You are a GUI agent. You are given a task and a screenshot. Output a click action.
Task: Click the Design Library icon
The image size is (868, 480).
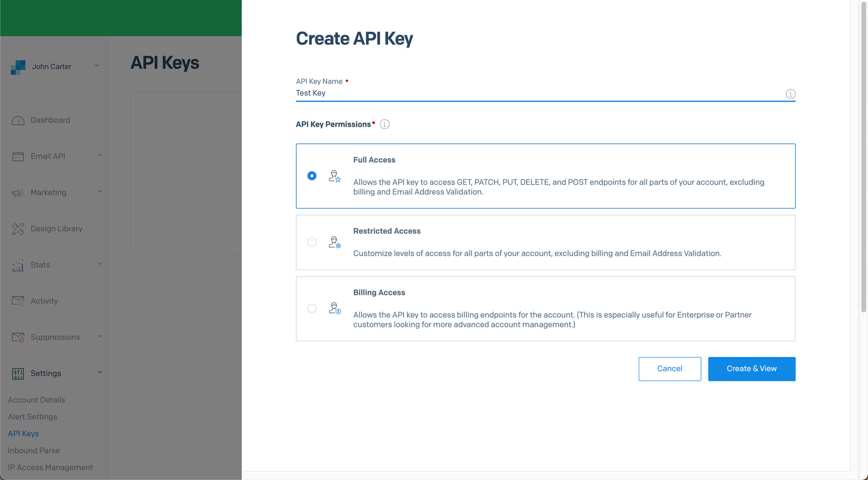(18, 229)
